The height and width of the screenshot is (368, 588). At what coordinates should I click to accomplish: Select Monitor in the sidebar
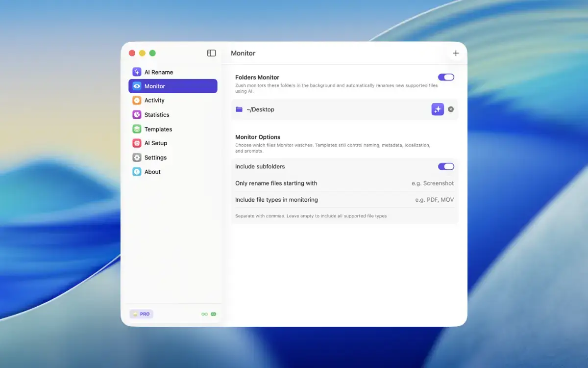click(172, 86)
